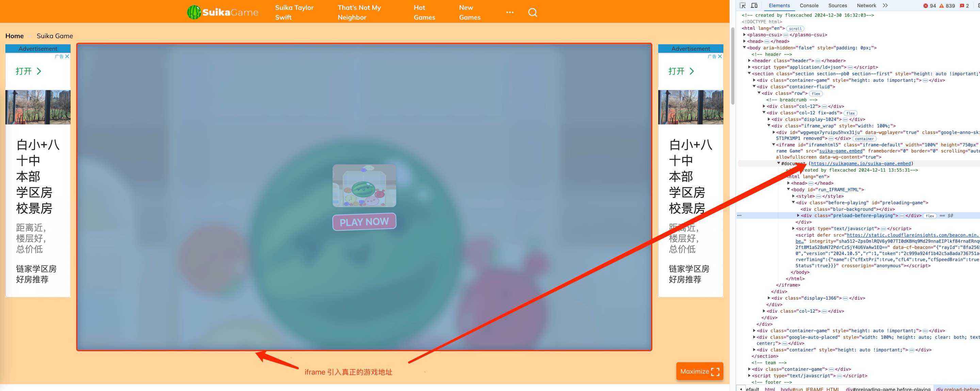This screenshot has width=980, height=391.
Task: Click the Home breadcrumb link
Action: 14,36
